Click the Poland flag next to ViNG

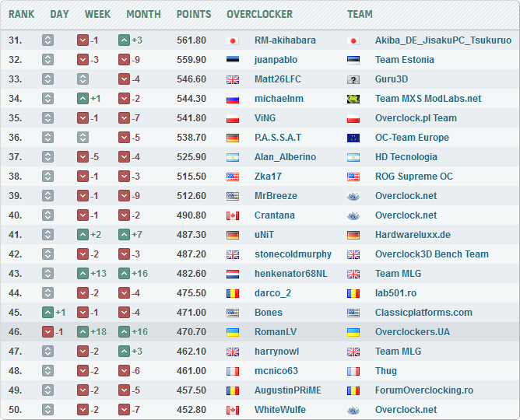tap(233, 118)
